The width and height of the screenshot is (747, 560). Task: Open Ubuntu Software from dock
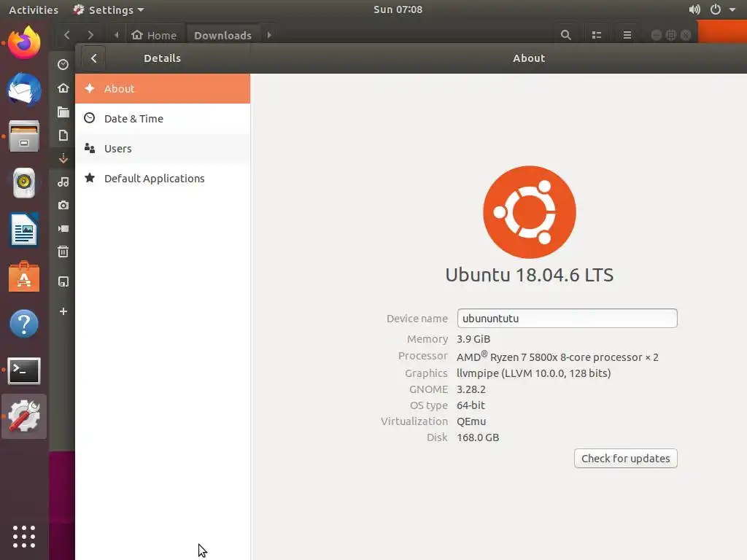(x=24, y=276)
